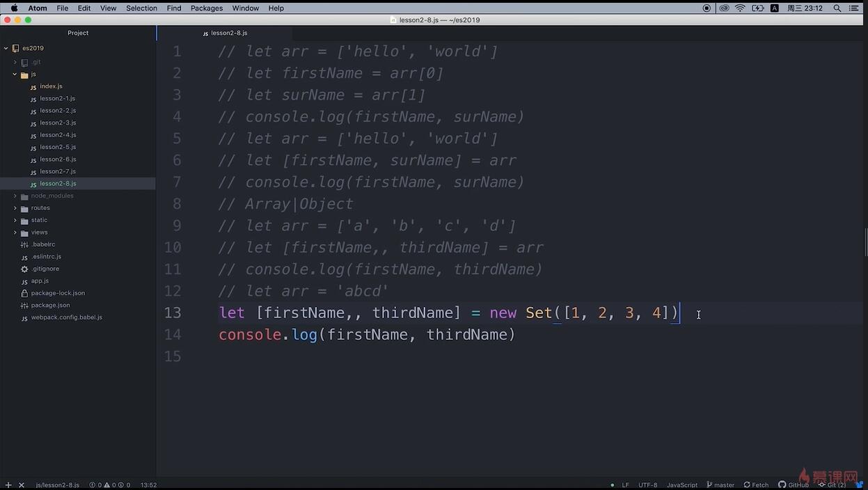Select the lesson2-8.js editor tab
Viewport: 868px width, 490px height.
pyautogui.click(x=225, y=33)
